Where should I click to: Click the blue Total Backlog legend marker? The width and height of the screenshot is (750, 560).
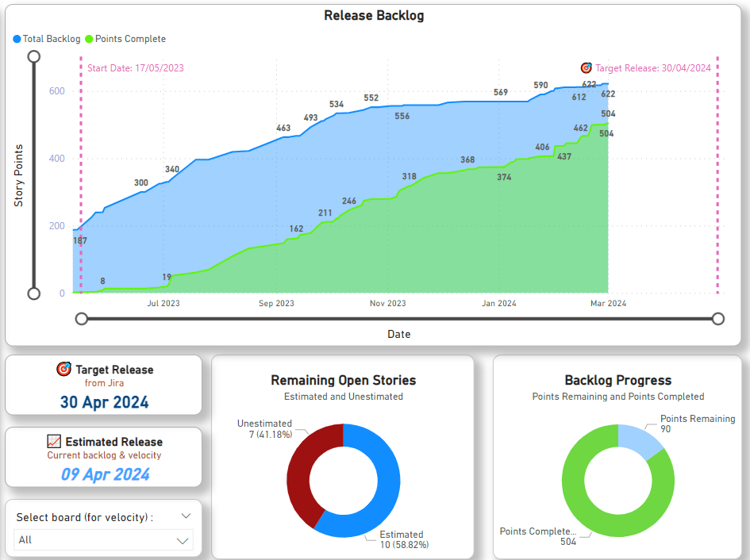click(17, 39)
